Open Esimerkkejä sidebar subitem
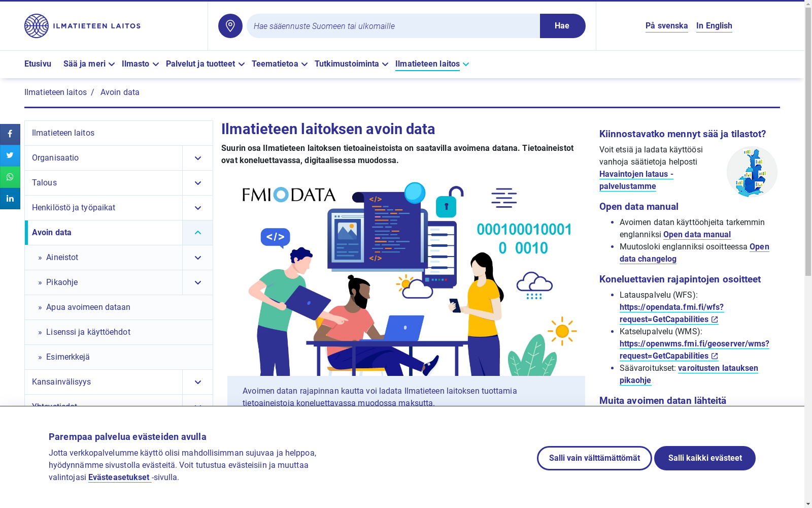This screenshot has height=508, width=812. click(x=119, y=357)
